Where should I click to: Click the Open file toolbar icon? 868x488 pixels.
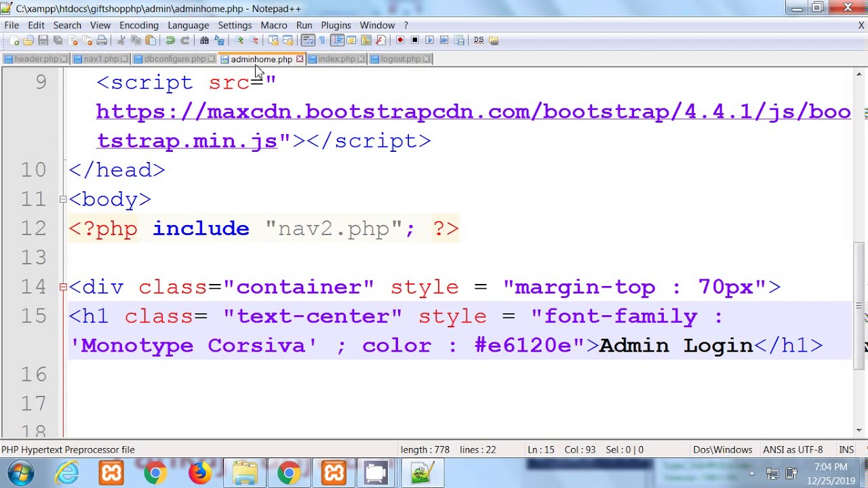(x=28, y=41)
